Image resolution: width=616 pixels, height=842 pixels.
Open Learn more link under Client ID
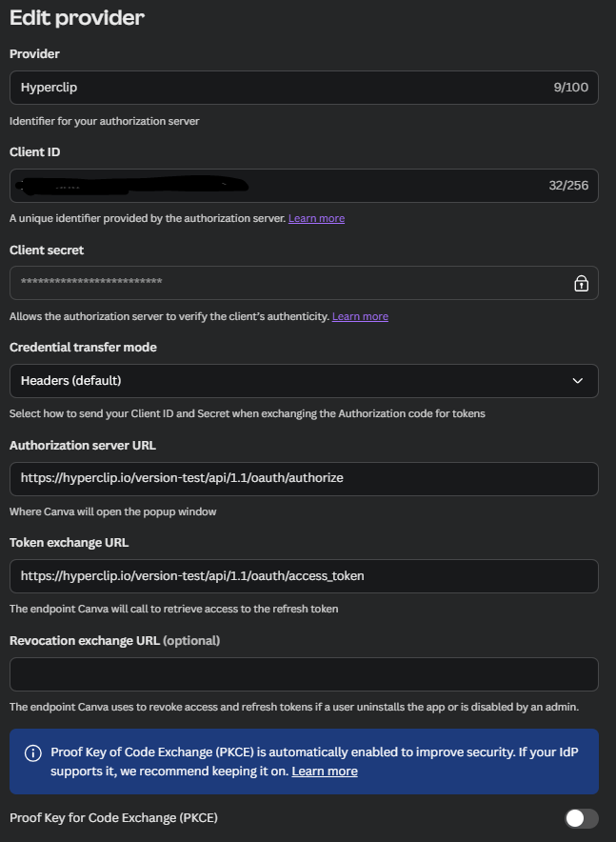pos(316,219)
